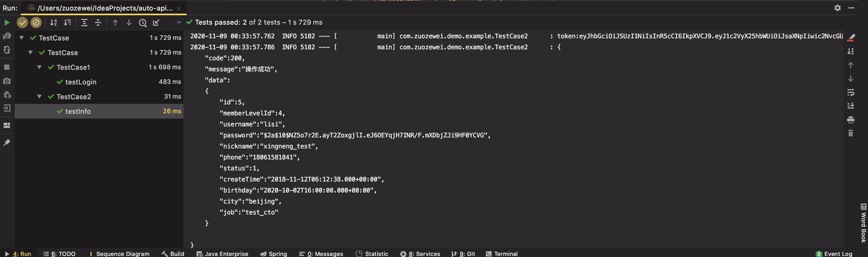Toggle Show Ignored tests filter
The image size is (868, 257).
tap(36, 23)
